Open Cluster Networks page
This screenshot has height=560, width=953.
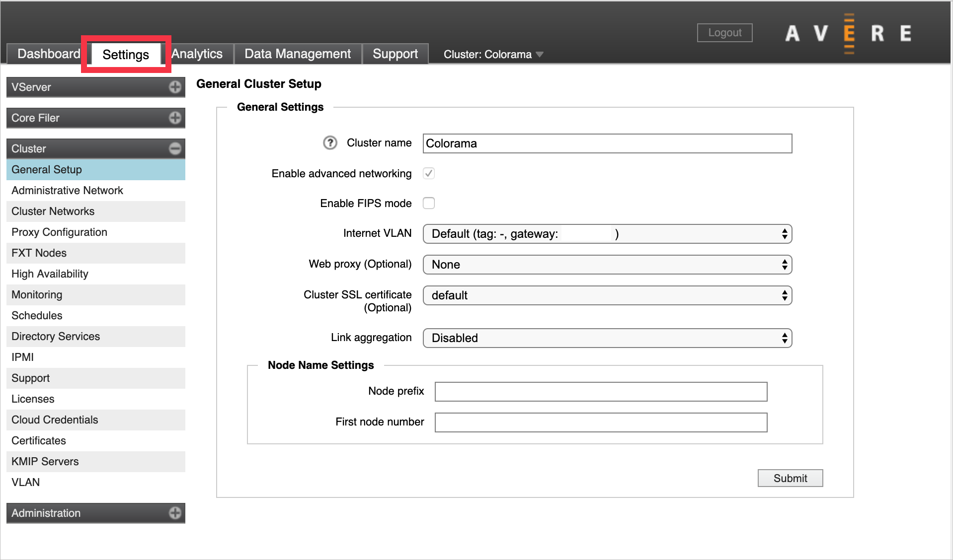96,211
